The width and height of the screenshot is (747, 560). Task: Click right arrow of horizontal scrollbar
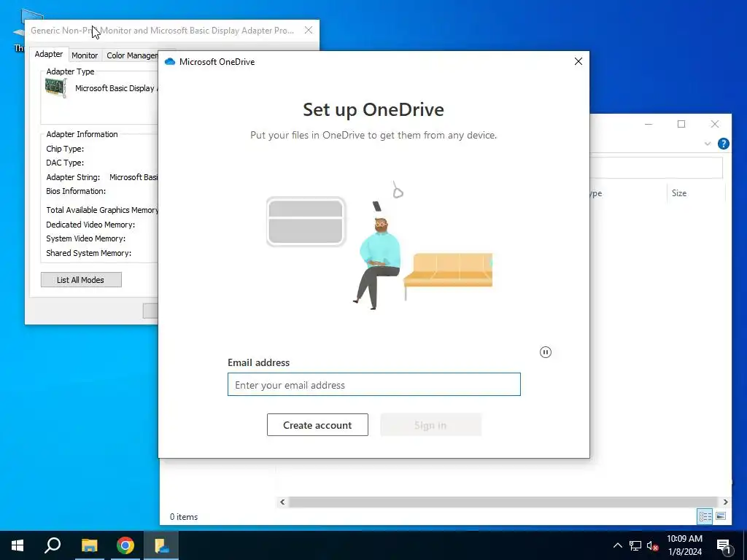pyautogui.click(x=725, y=502)
